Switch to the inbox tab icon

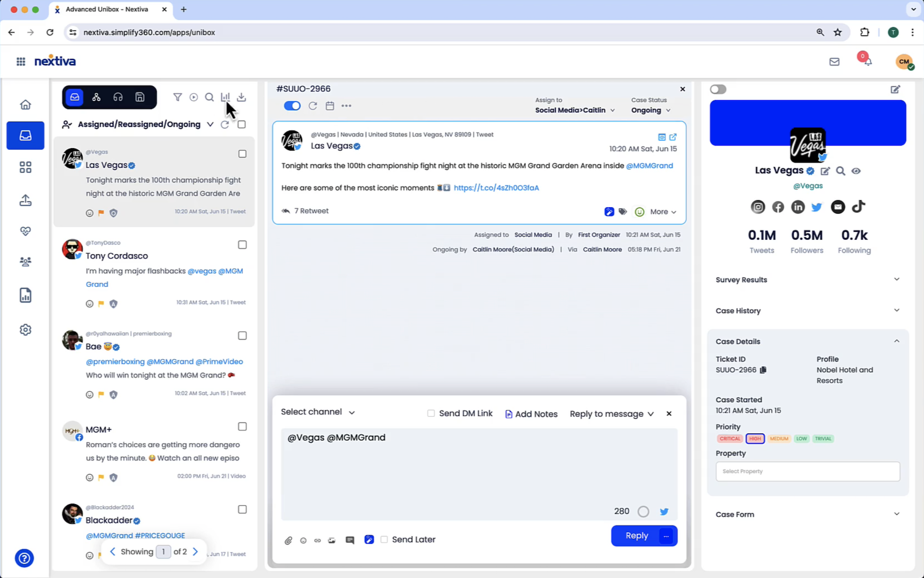click(74, 97)
